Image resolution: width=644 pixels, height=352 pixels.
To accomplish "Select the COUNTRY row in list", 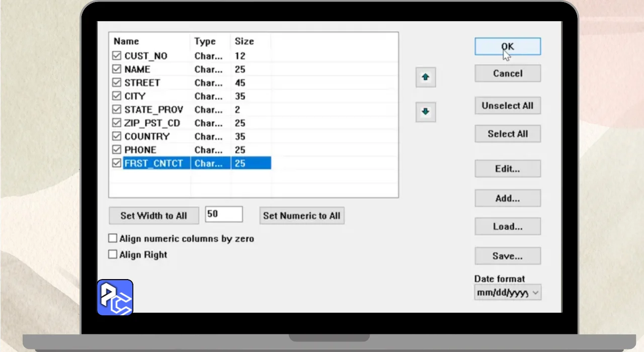I will tap(147, 136).
